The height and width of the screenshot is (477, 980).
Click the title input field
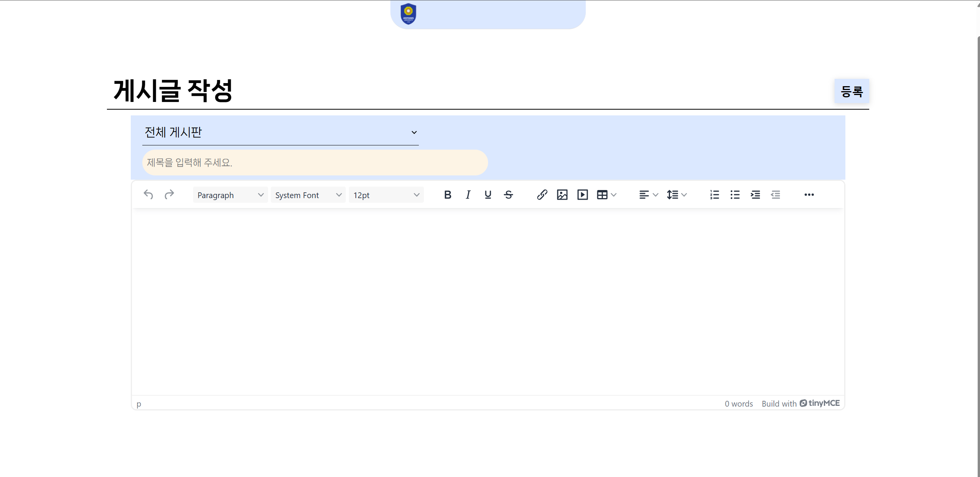pos(315,162)
